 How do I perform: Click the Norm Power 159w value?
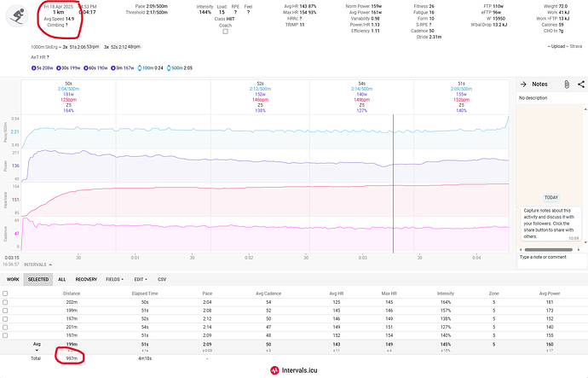(363, 6)
